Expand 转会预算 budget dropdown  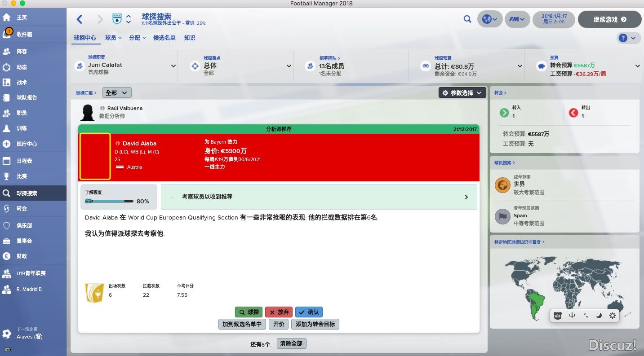[x=637, y=66]
